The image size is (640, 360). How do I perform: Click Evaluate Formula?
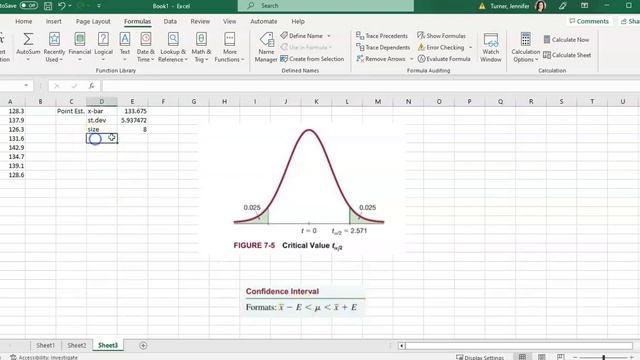click(x=444, y=59)
